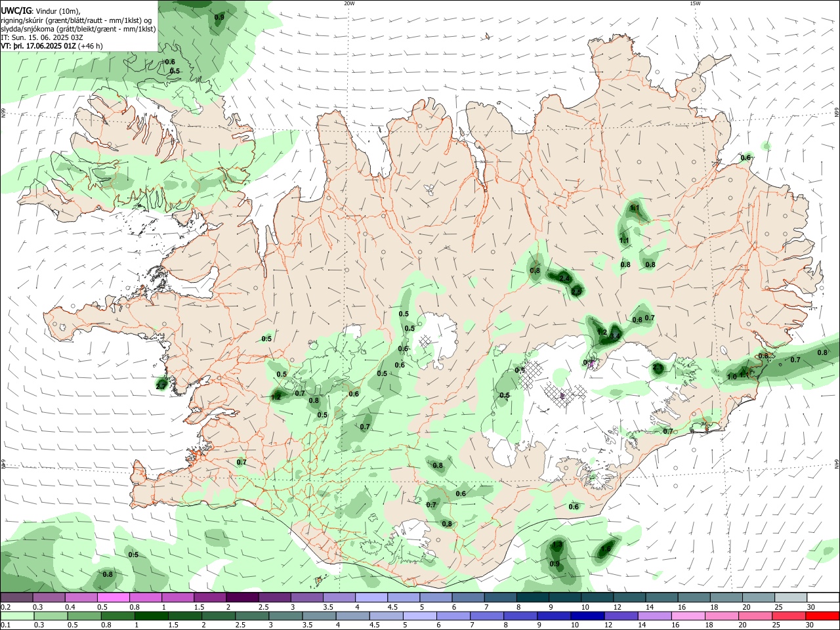
Task: Click the 15W longitude label at top
Action: pos(695,3)
